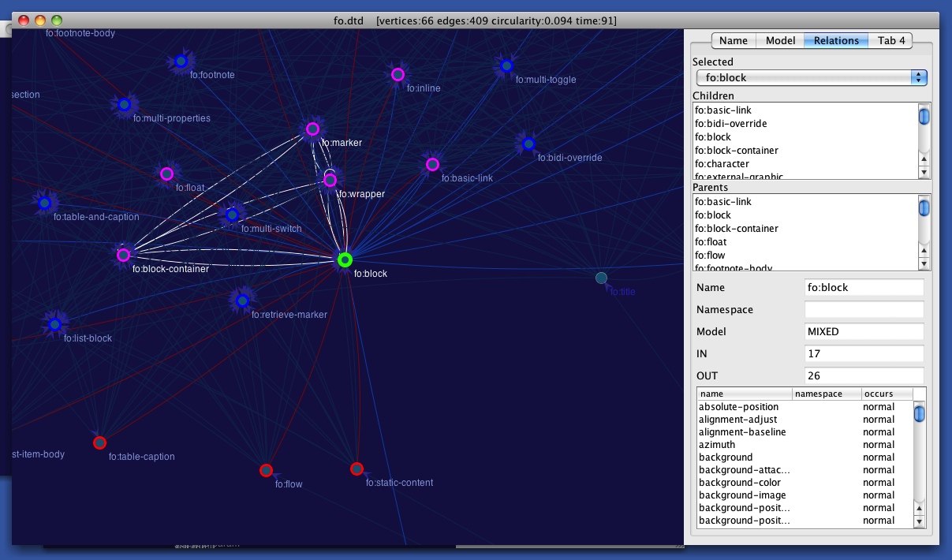Click the namespace column header
This screenshot has width=952, height=560.
click(x=827, y=394)
